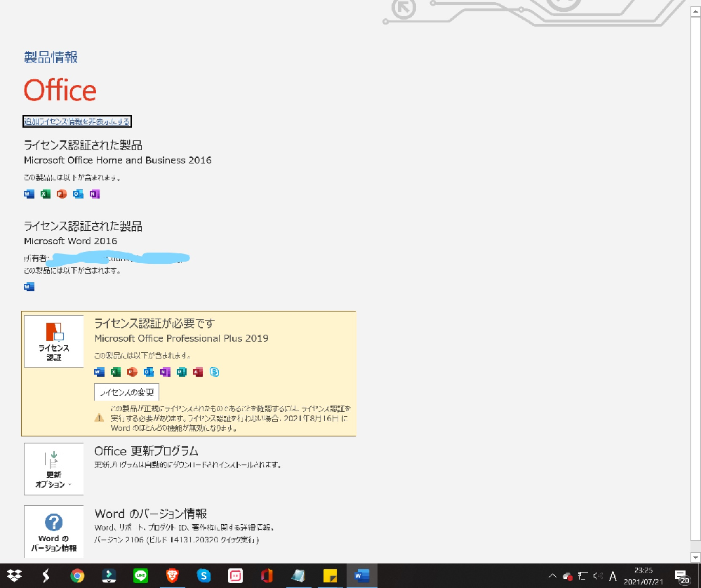Screen dimensions: 701x588
Task: Click Word icon in Professional Plus 2019 list
Action: 99,372
